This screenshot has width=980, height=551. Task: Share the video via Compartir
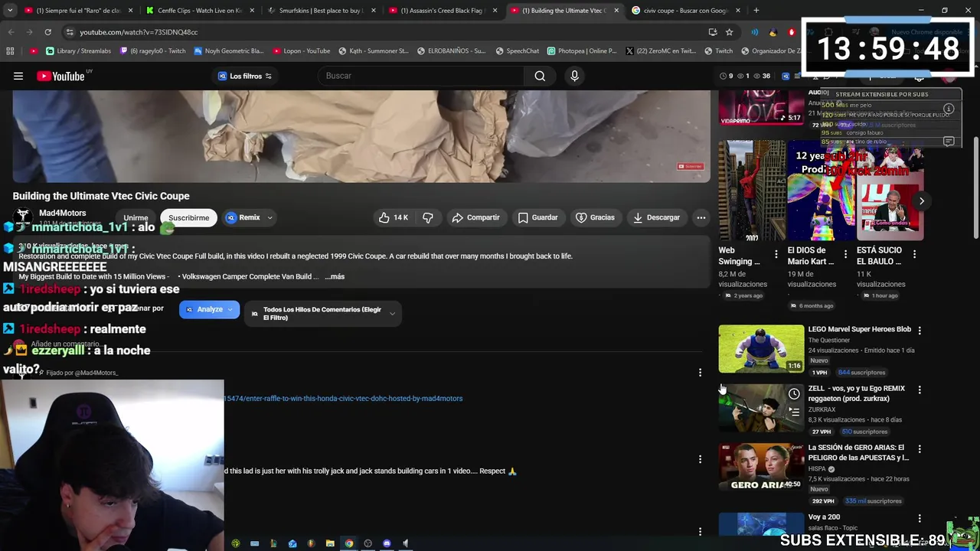(x=475, y=217)
